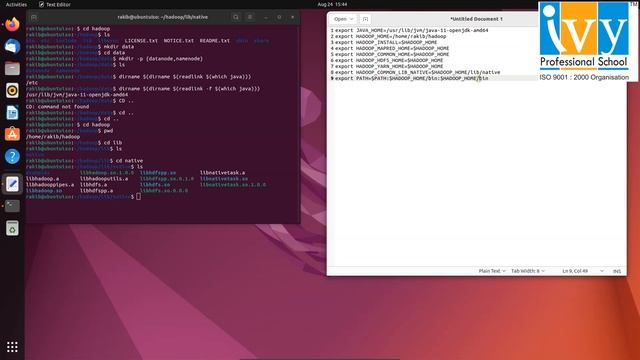The image size is (640, 360).
Task: Click the line 4 HADOOP_MAPRED_HOME export
Action: (x=392, y=48)
